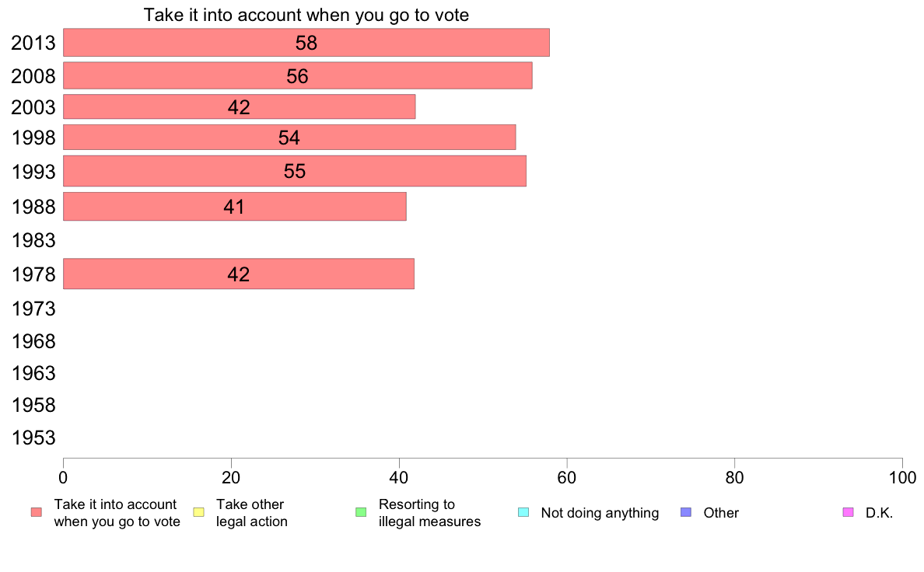
Task: Click the green Resorting to illegal measures swatch
Action: click(361, 512)
